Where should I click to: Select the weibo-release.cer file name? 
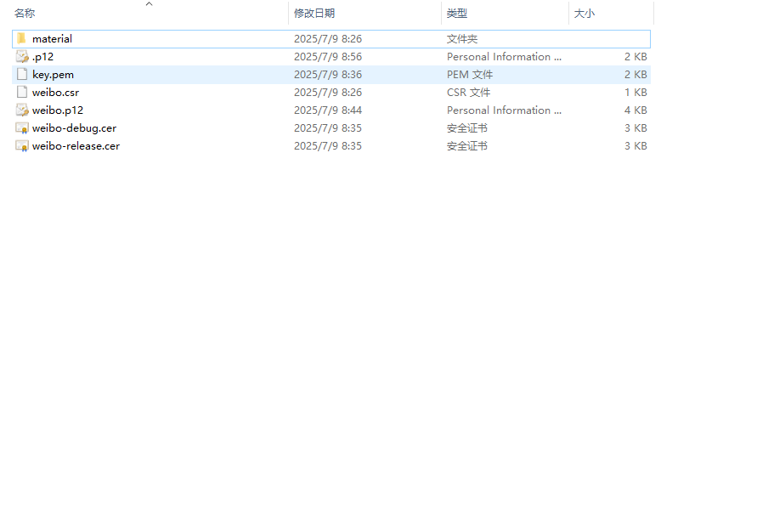point(76,145)
